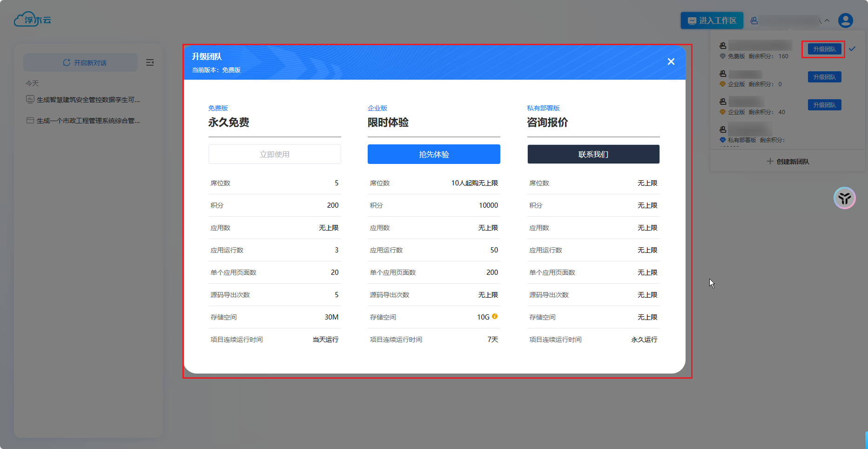This screenshot has height=449, width=868.
Task: Click 升级团队 for the 40-point enterprise team
Action: coord(824,105)
